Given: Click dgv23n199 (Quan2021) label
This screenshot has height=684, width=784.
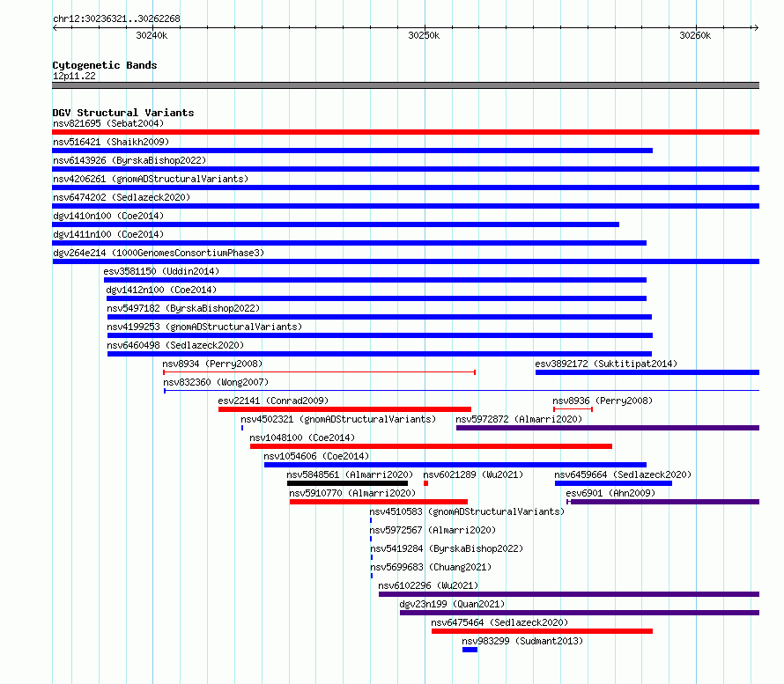Looking at the screenshot, I should [x=452, y=604].
